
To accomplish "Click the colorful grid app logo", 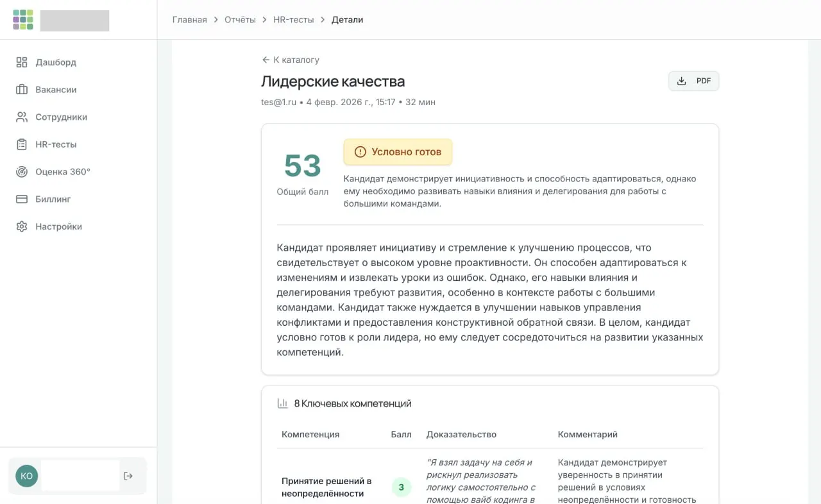I will pyautogui.click(x=23, y=20).
